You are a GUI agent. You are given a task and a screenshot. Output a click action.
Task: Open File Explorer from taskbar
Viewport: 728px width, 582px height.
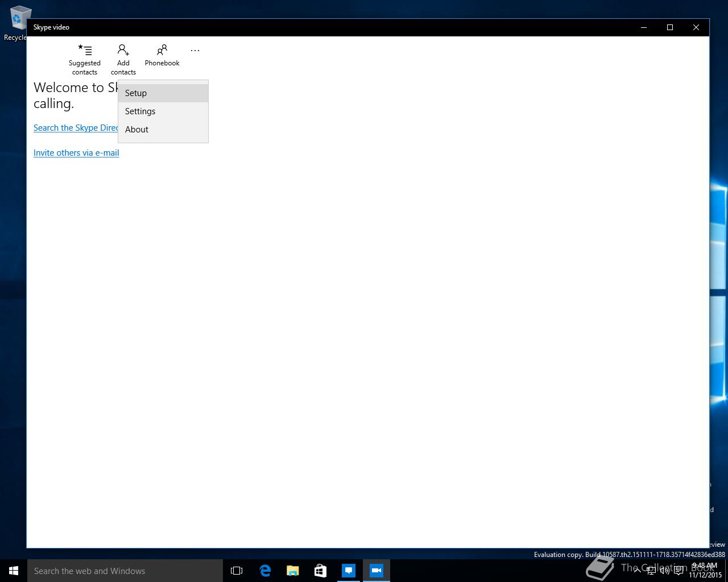[293, 571]
